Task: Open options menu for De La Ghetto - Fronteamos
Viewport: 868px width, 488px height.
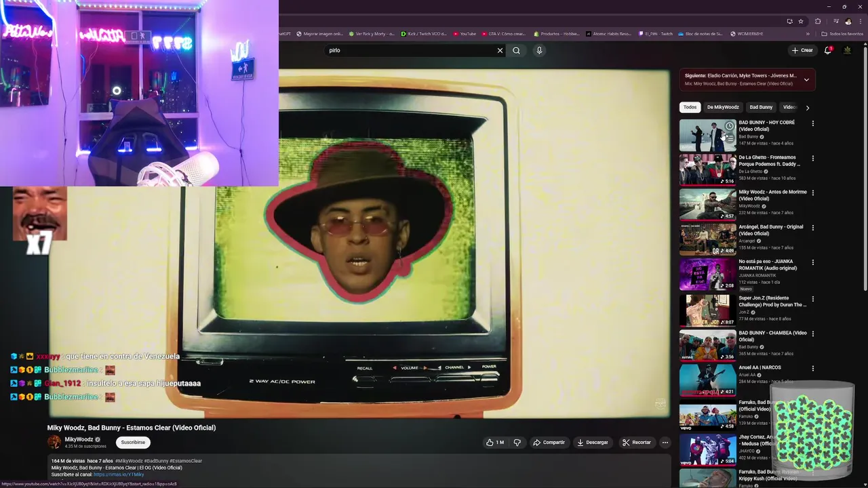Action: tap(812, 158)
